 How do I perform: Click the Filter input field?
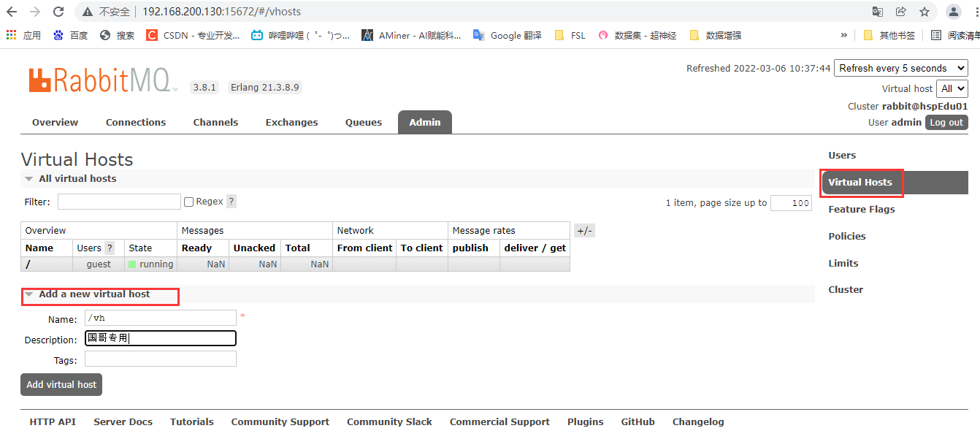[119, 202]
